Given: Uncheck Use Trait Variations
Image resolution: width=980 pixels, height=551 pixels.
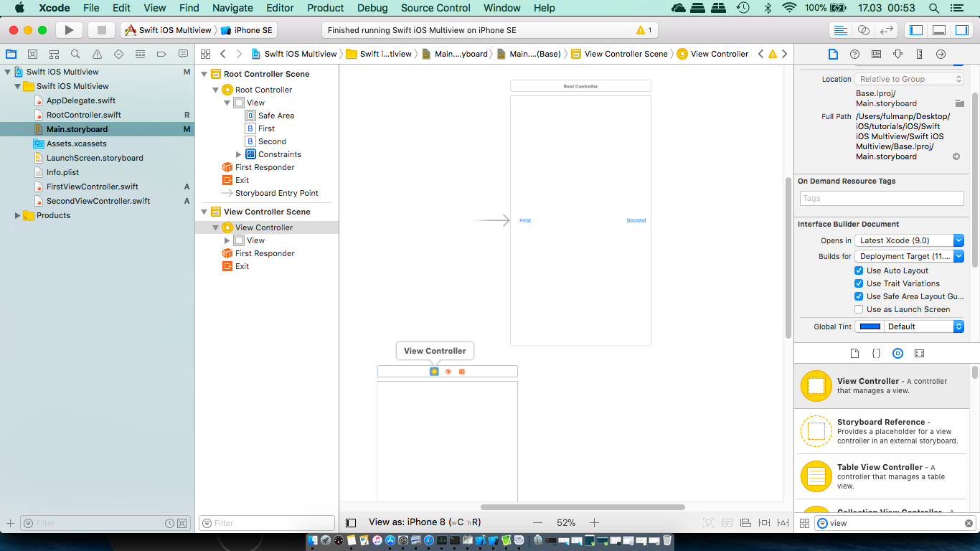Looking at the screenshot, I should pyautogui.click(x=859, y=283).
